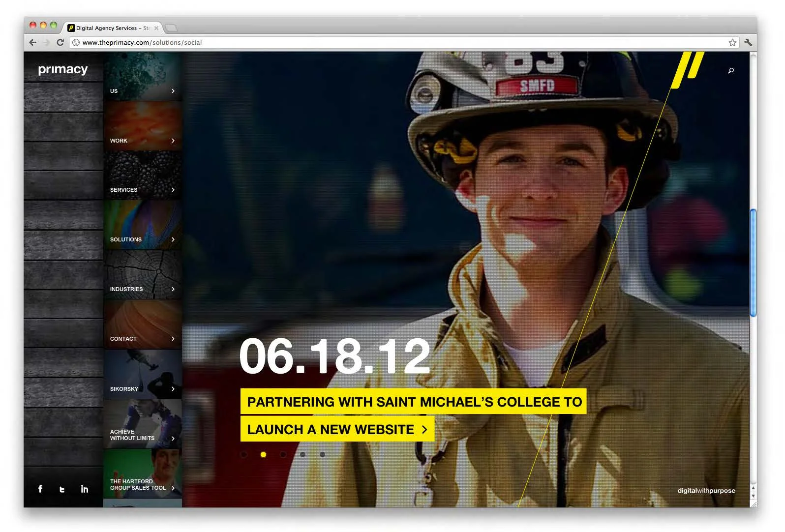785x532 pixels.
Task: Click the arrow after 'Launch a New Website'
Action: pos(424,430)
